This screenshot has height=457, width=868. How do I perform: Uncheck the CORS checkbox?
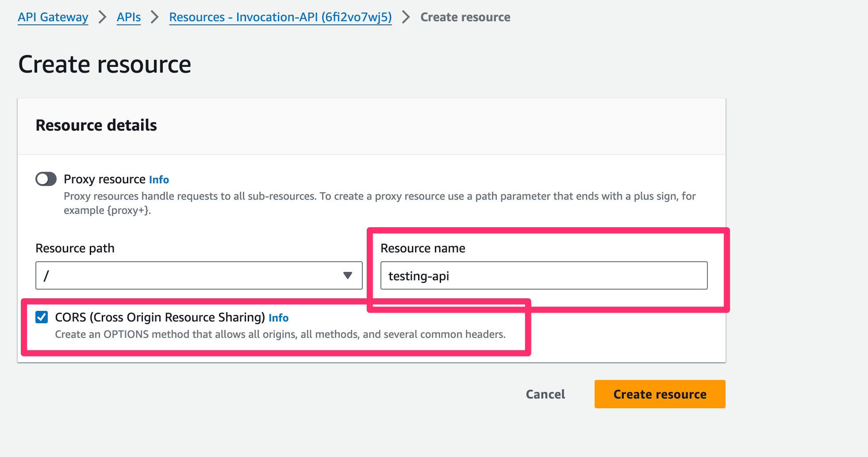pos(42,317)
